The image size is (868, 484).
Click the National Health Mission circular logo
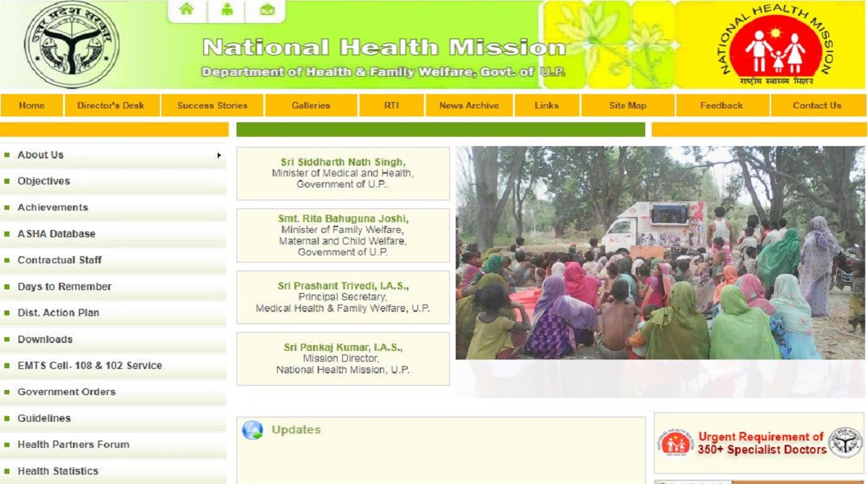click(x=775, y=45)
